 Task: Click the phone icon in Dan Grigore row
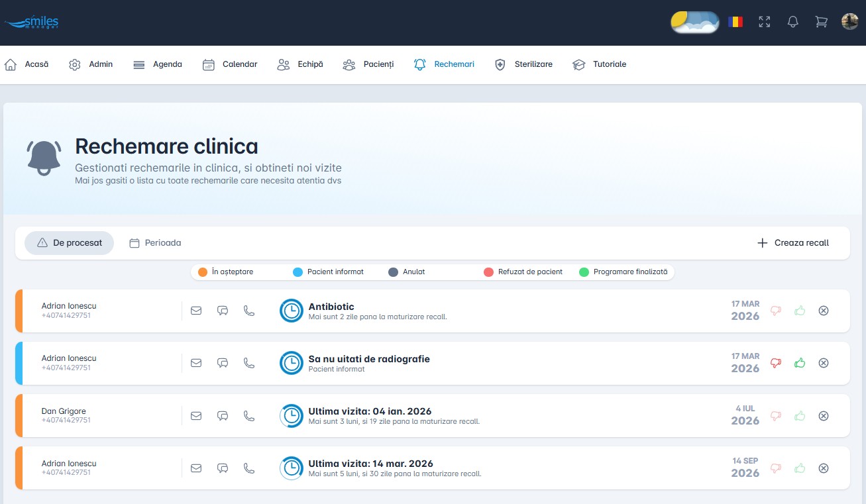pos(249,416)
